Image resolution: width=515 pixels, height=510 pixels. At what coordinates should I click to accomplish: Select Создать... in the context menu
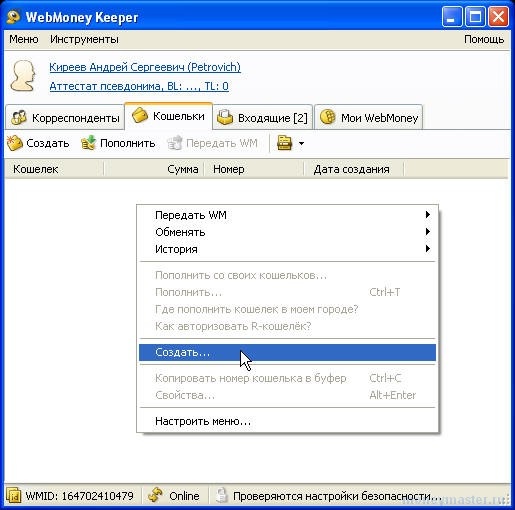pos(287,352)
